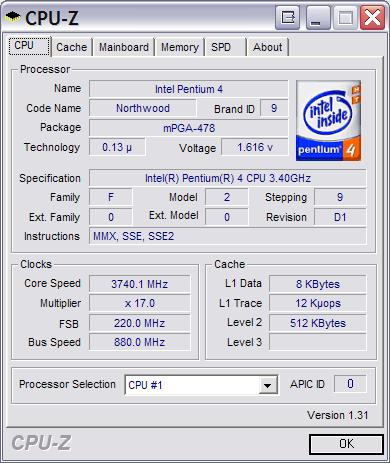Click the disabled maximize button
390x463 pixels.
345,17
